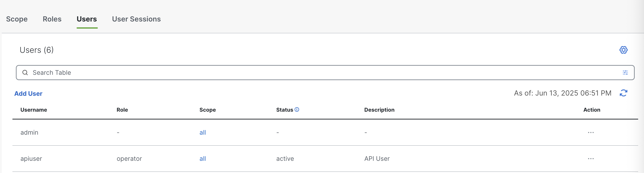Switch to the Roles tab
The image size is (644, 173).
[52, 19]
